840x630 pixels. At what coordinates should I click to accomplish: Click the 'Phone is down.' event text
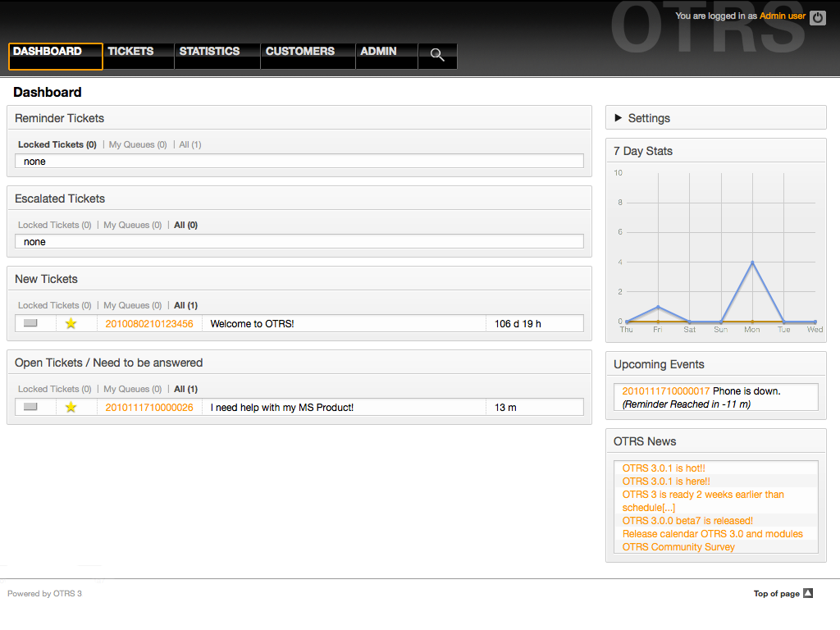[746, 391]
